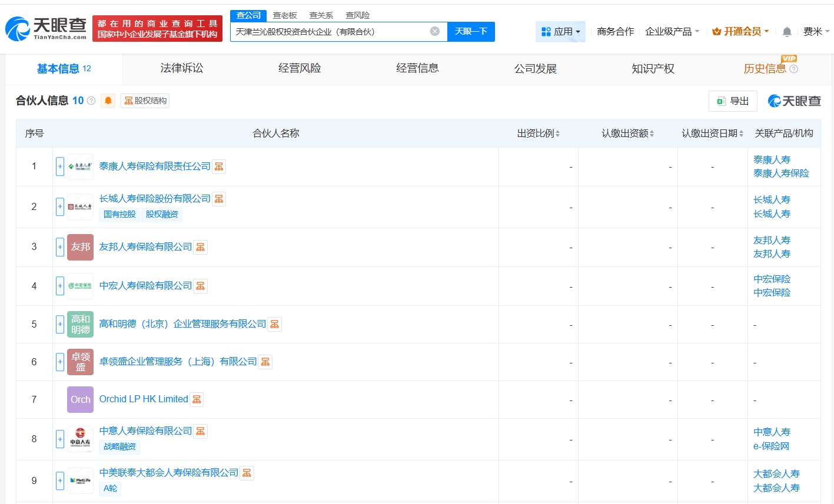Open the 中宏人寿保险有限公司 link
Screen dimensions: 834x504
tap(145, 285)
